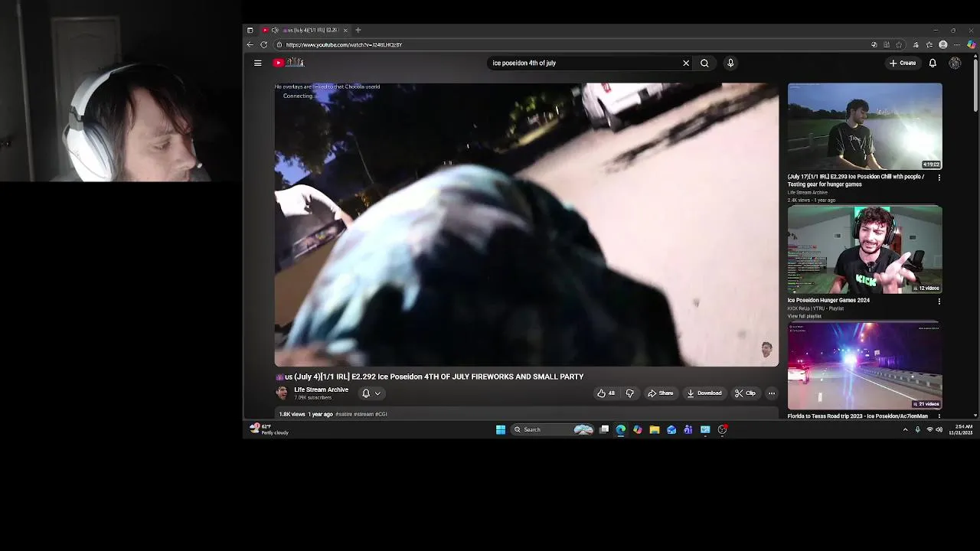The image size is (980, 551).
Task: Click Florida to Texas Road trip 2023 title
Action: [857, 416]
